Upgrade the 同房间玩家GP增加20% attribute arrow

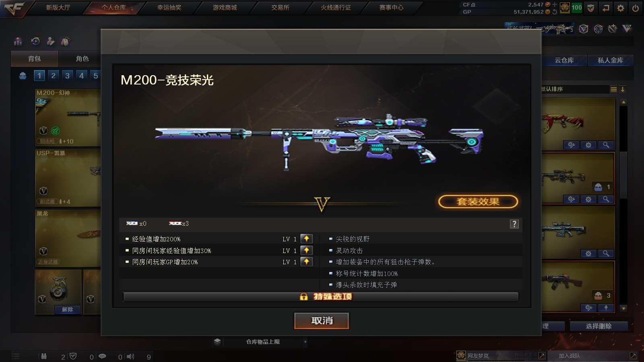point(306,262)
